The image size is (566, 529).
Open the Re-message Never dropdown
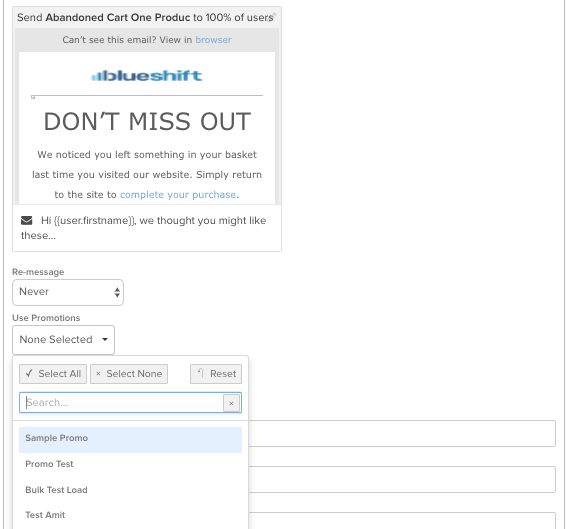68,292
